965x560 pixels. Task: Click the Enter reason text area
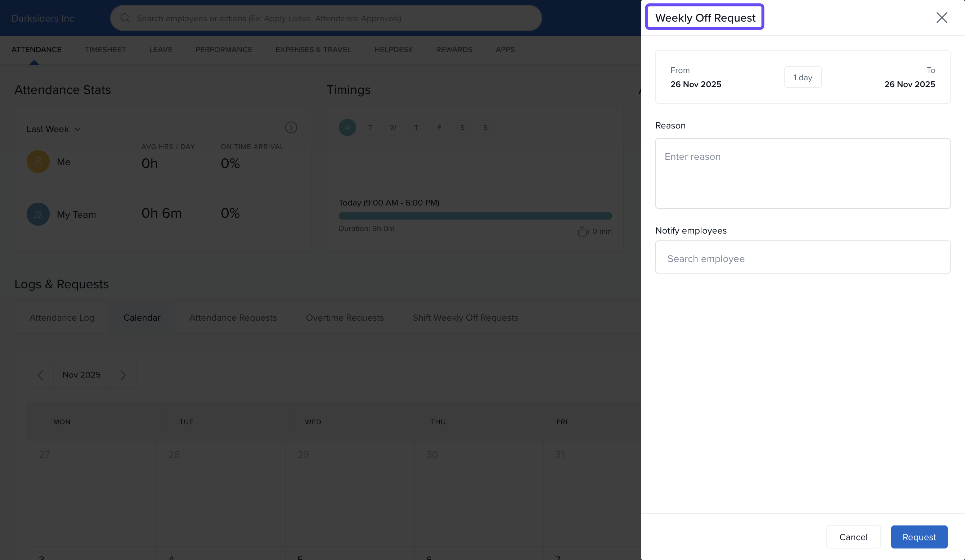[802, 173]
